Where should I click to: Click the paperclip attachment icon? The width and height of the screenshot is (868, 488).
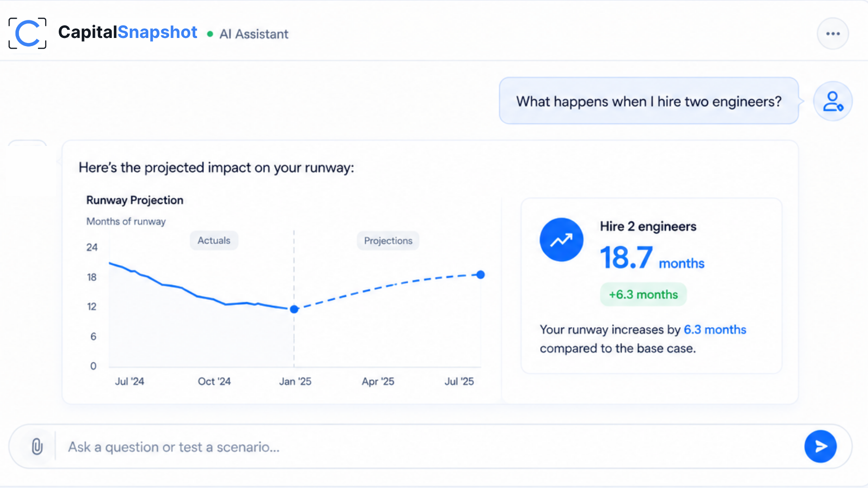click(37, 446)
